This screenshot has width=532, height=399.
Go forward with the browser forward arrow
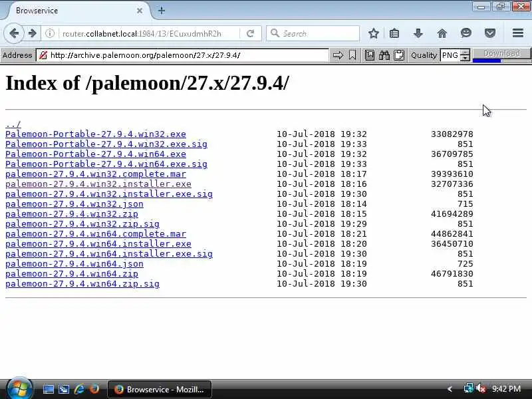(x=32, y=33)
